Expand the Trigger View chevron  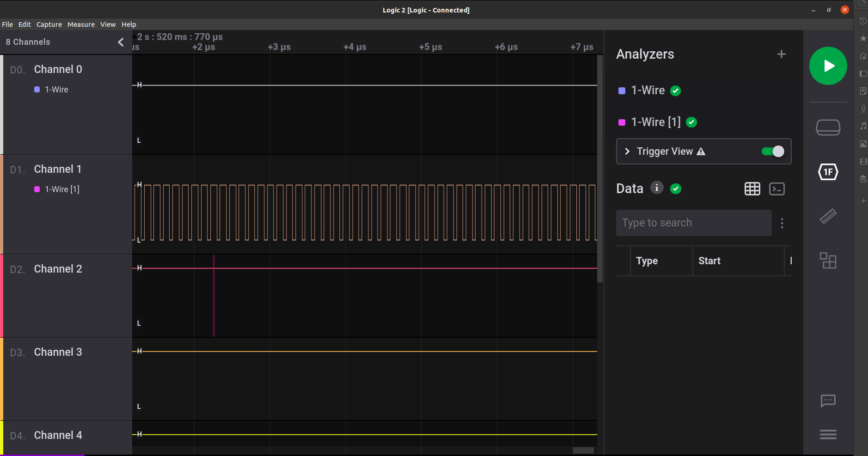[x=627, y=152]
